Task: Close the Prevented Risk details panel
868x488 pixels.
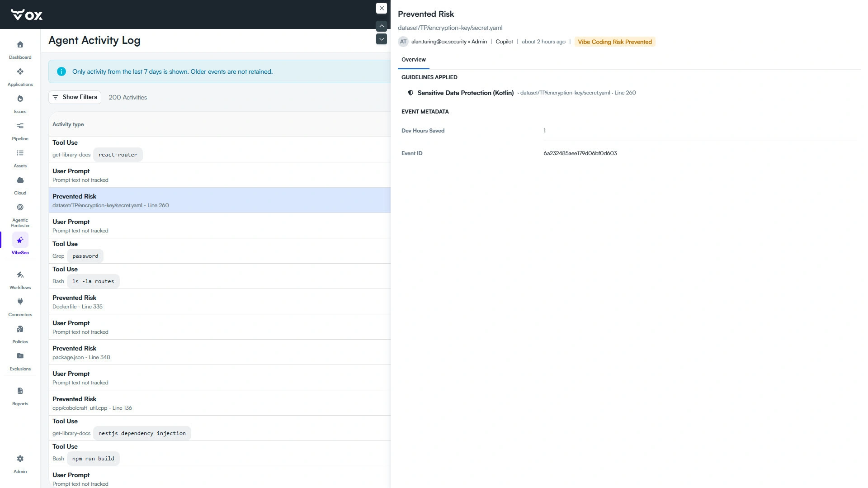Action: (x=382, y=8)
